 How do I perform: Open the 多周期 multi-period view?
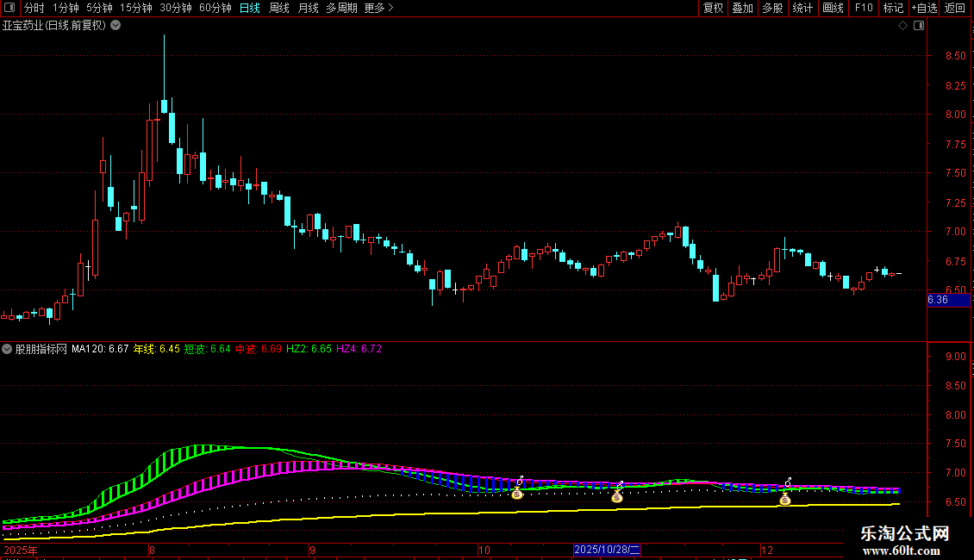341,8
